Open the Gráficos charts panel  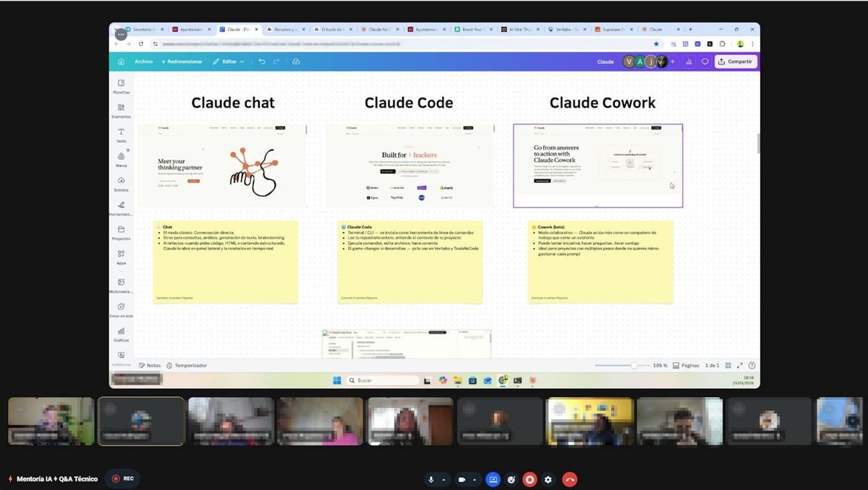click(x=121, y=334)
